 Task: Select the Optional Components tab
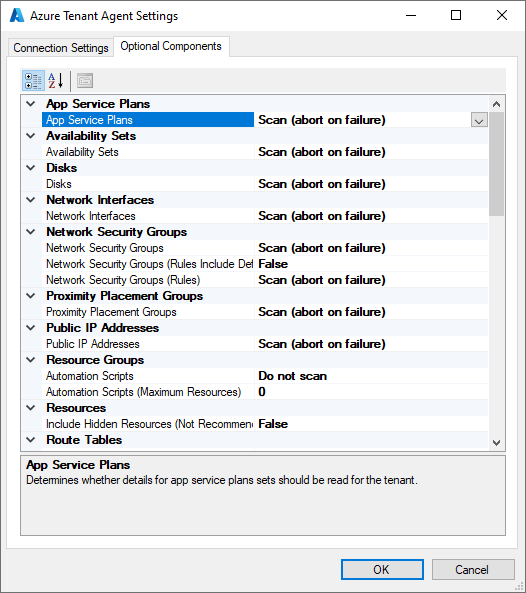tap(171, 46)
